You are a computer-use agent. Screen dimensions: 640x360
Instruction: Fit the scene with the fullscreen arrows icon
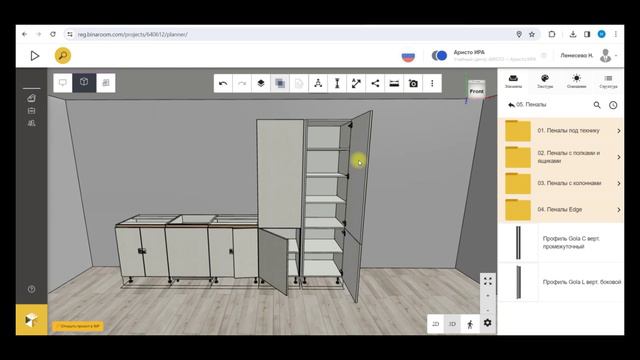[x=488, y=281]
